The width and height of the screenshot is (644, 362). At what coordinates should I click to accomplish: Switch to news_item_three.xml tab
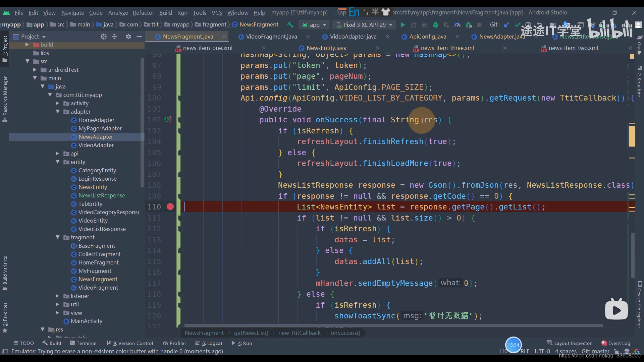coord(447,48)
